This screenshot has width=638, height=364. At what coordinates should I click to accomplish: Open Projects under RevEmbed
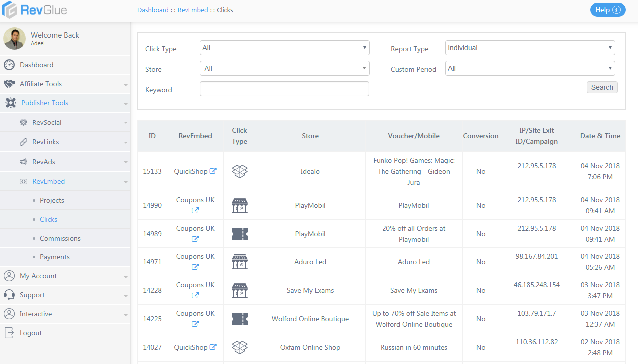(52, 200)
